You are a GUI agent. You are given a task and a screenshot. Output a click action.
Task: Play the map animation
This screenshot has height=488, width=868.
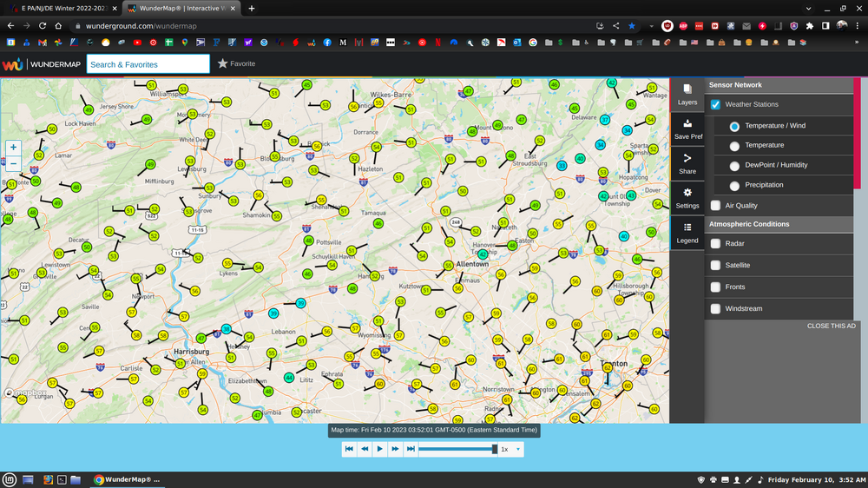tap(380, 449)
